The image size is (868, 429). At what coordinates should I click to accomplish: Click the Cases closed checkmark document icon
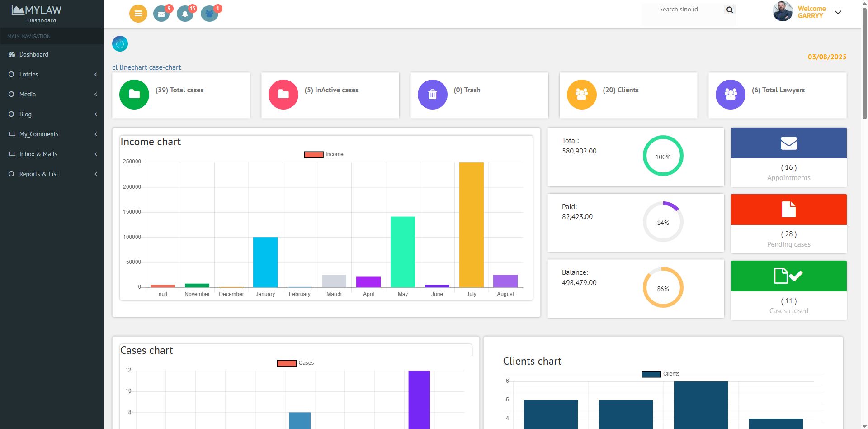click(x=788, y=276)
